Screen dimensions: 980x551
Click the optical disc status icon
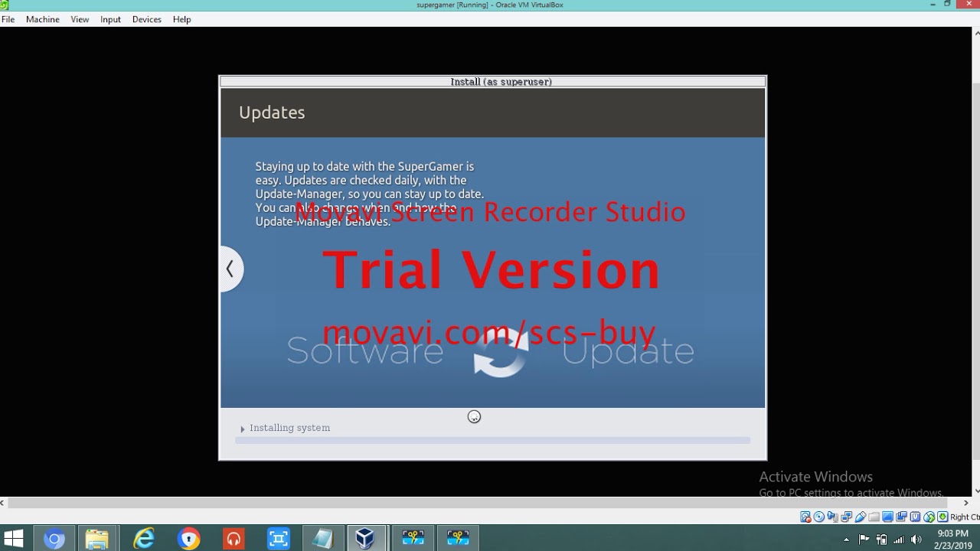[818, 517]
